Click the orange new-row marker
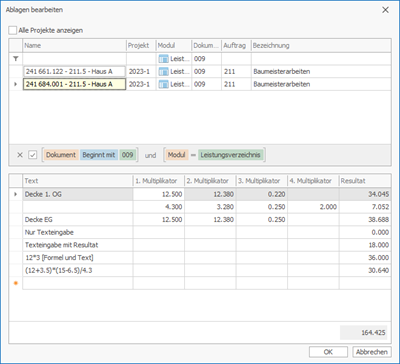The width and height of the screenshot is (400, 364). click(x=15, y=283)
